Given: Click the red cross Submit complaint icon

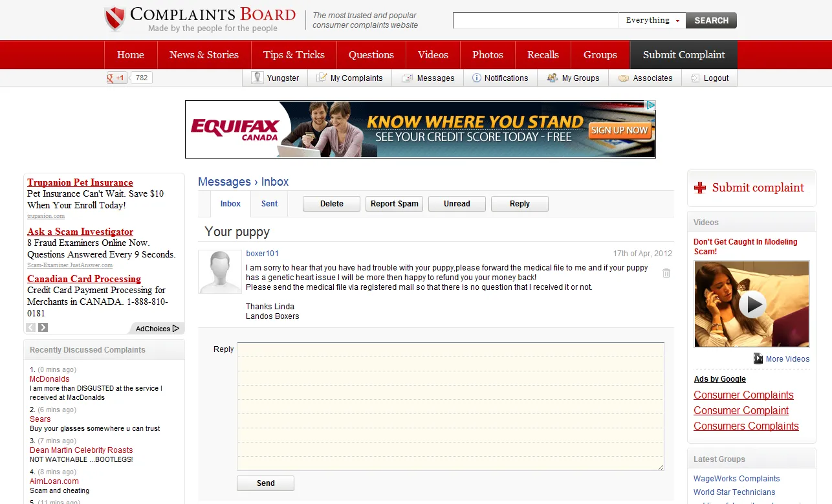Looking at the screenshot, I should 700,188.
